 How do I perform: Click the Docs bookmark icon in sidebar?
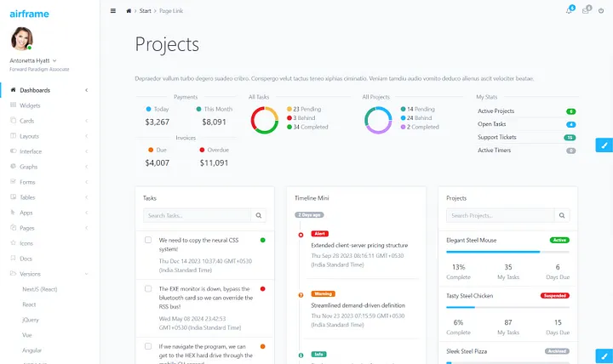pos(13,259)
